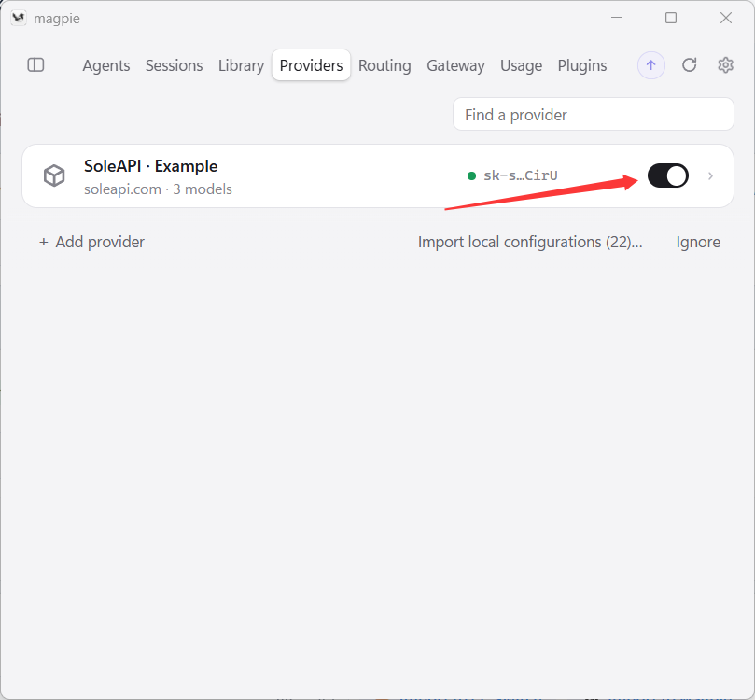Click the SoleAPI cube icon
Image resolution: width=755 pixels, height=700 pixels.
pyautogui.click(x=54, y=175)
